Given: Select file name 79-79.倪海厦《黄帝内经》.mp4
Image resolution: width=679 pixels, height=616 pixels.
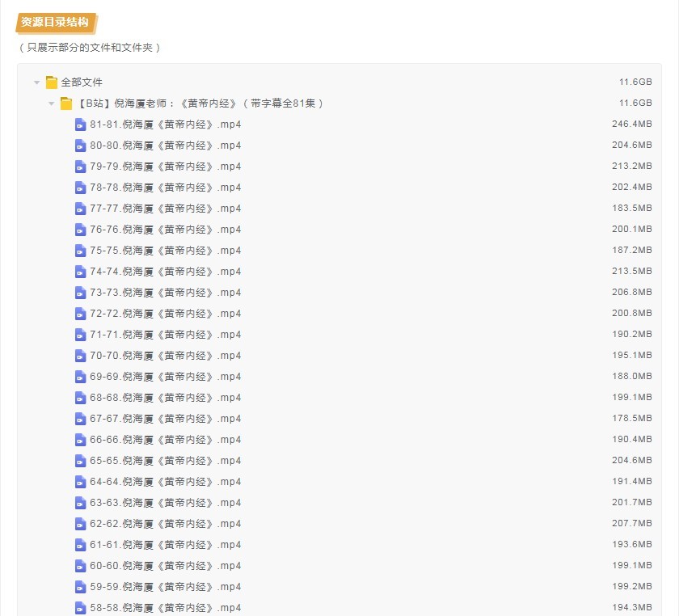Looking at the screenshot, I should click(166, 167).
